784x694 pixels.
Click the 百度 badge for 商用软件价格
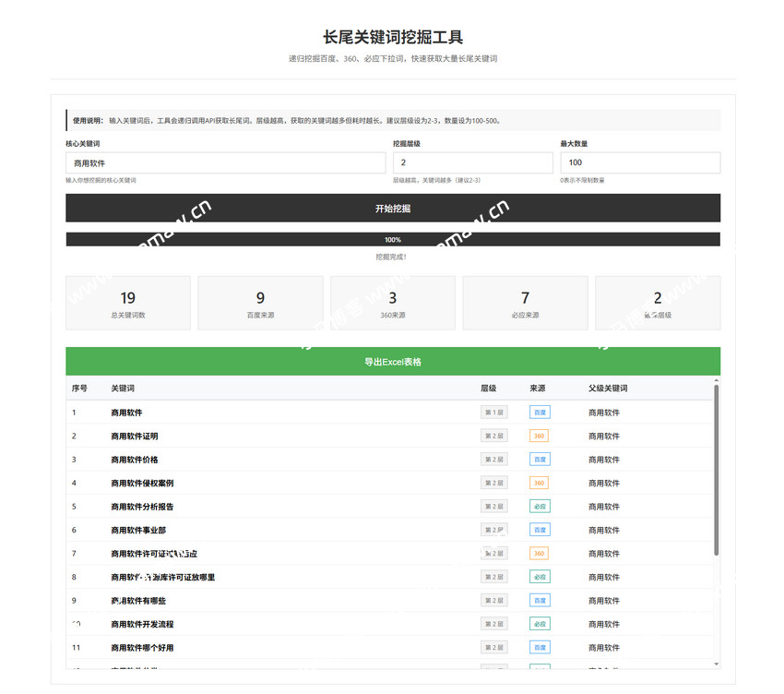click(539, 459)
